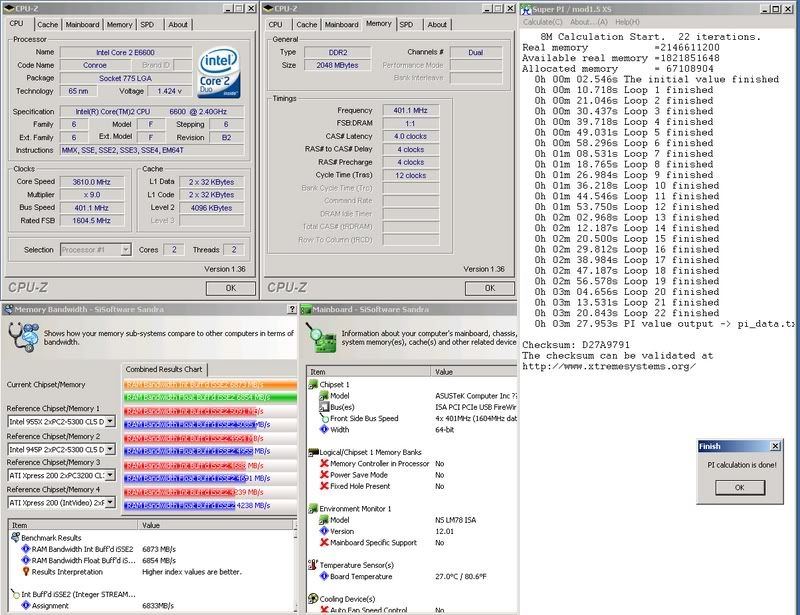Click the Mainboard magnifier icon in Sandra
Screen dimensions: 800x615
(x=321, y=337)
